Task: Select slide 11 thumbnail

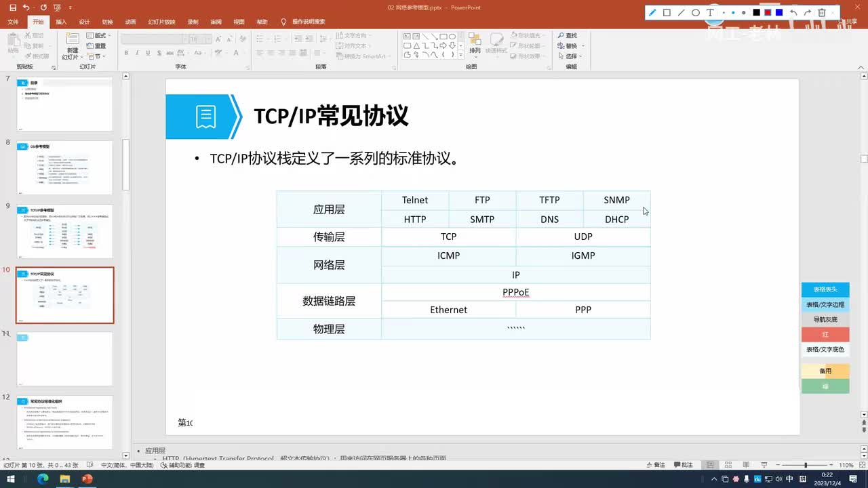Action: click(x=64, y=359)
